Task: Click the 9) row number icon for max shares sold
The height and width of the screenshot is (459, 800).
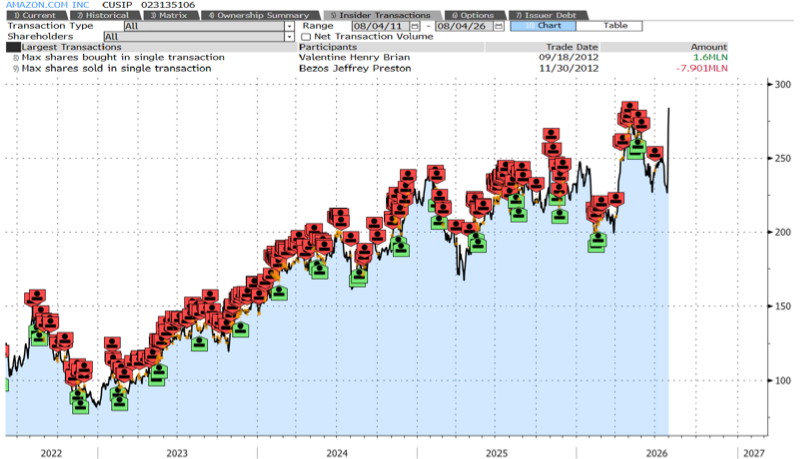Action: (x=16, y=69)
